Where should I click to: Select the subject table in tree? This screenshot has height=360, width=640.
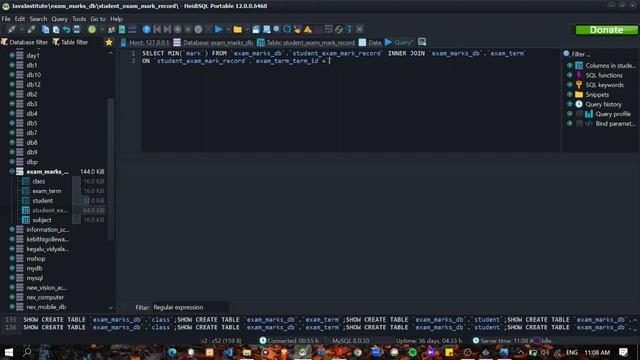pyautogui.click(x=42, y=220)
